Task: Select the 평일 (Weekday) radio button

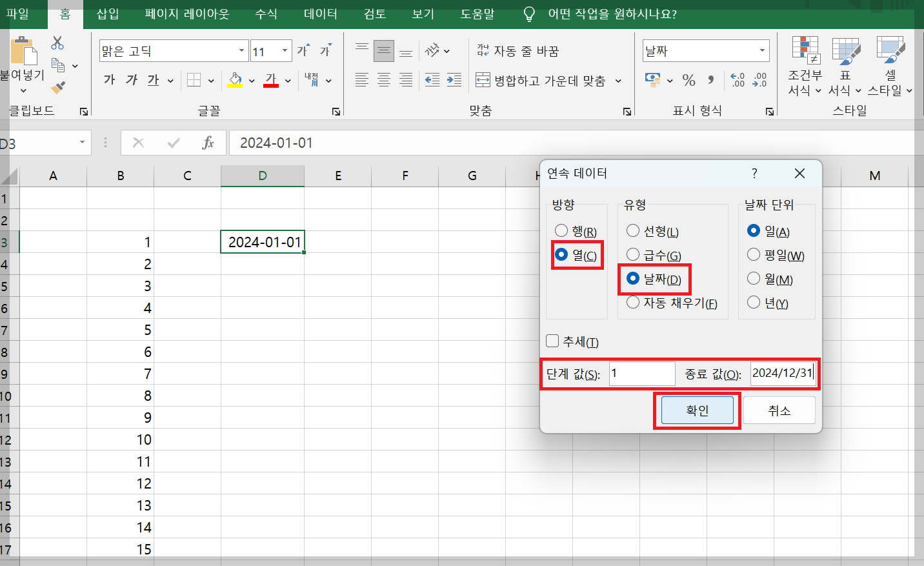Action: pyautogui.click(x=753, y=254)
